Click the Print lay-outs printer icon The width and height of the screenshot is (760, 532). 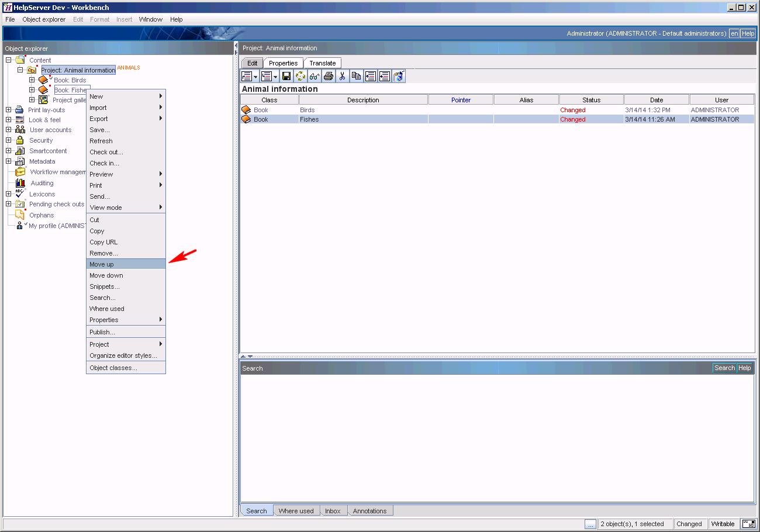[19, 110]
